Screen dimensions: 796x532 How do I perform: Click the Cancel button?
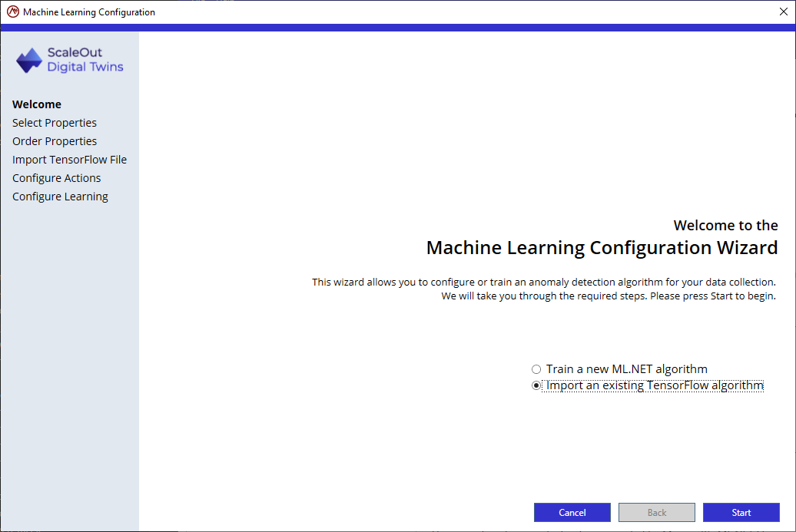coord(572,512)
